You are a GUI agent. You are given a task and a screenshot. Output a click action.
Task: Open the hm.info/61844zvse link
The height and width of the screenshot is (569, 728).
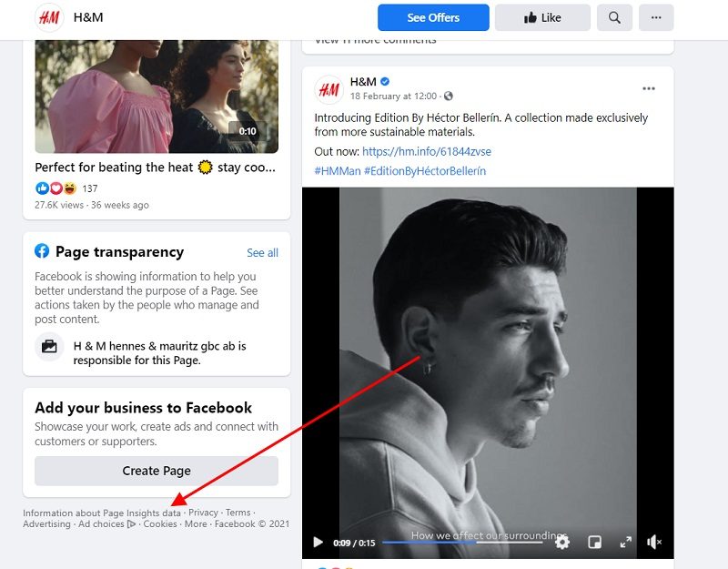(x=426, y=151)
